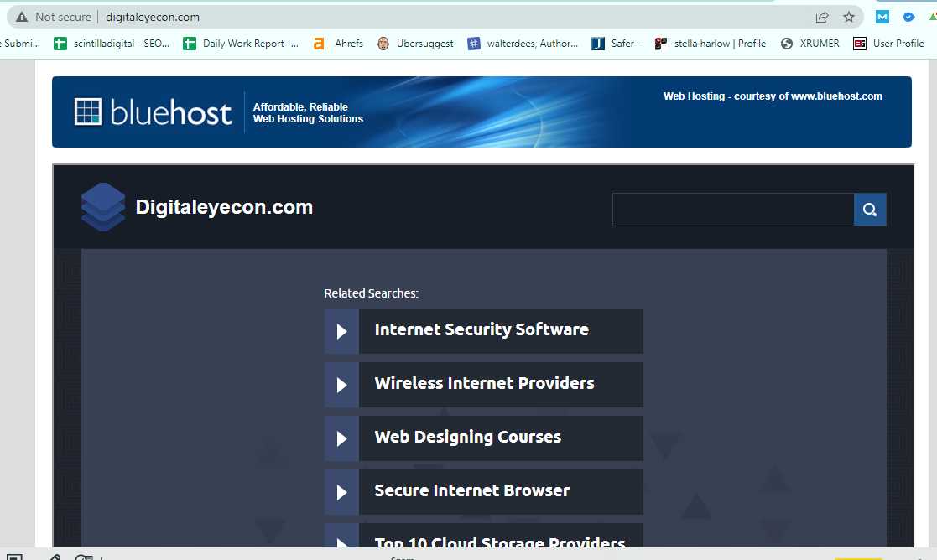Open the blue checkmark extension icon
Viewport: 937px width, 560px height.
(x=909, y=18)
